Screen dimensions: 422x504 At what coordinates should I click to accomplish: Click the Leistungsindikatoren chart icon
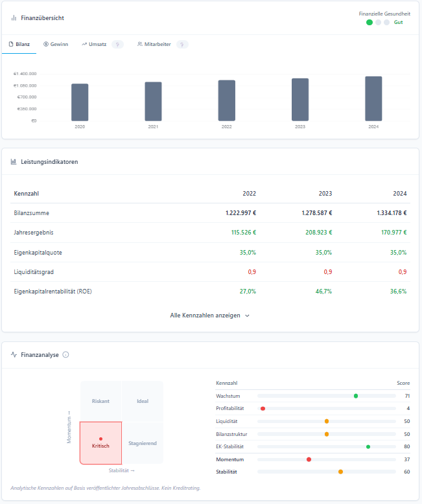(x=14, y=162)
